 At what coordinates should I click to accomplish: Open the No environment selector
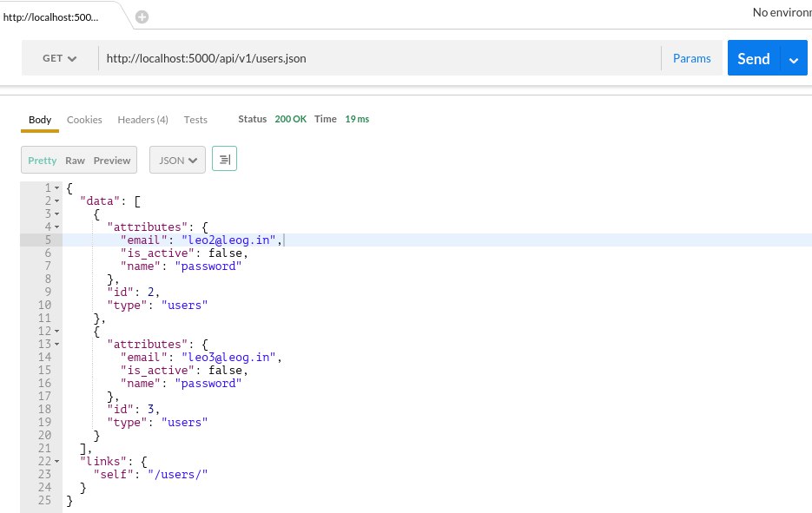pos(782,12)
